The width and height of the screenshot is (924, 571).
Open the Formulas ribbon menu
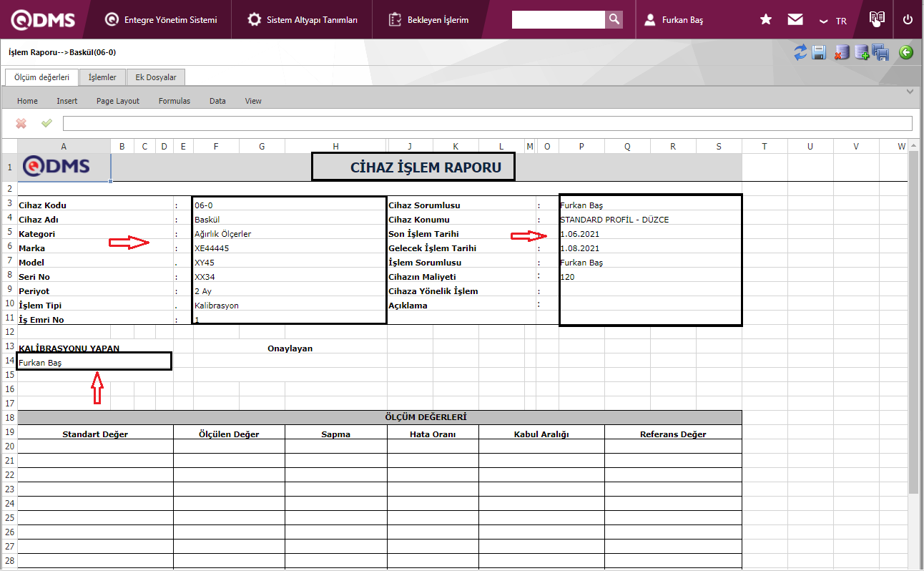click(x=175, y=101)
